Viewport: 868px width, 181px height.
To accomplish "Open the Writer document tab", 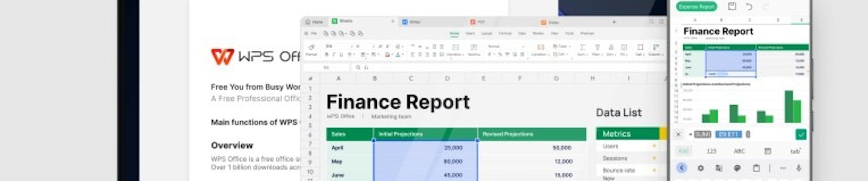I will 411,22.
